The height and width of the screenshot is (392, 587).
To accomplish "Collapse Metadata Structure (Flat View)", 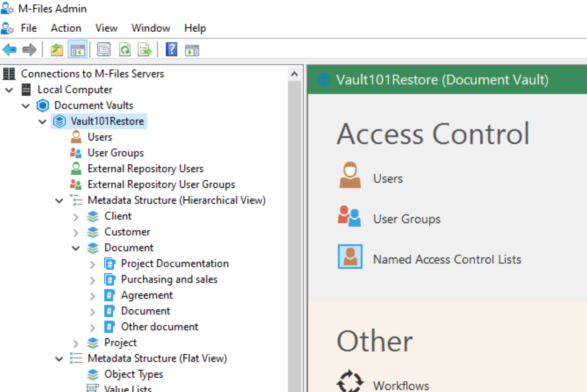I will tap(59, 359).
